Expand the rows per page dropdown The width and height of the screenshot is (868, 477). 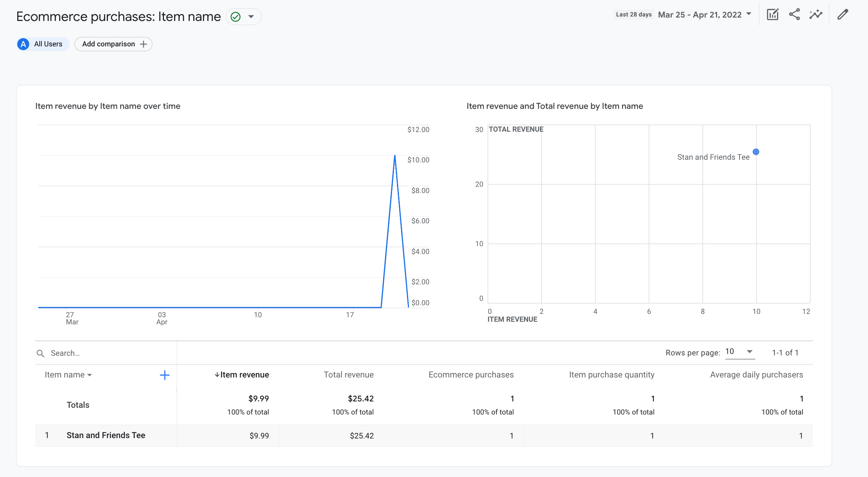pos(752,352)
